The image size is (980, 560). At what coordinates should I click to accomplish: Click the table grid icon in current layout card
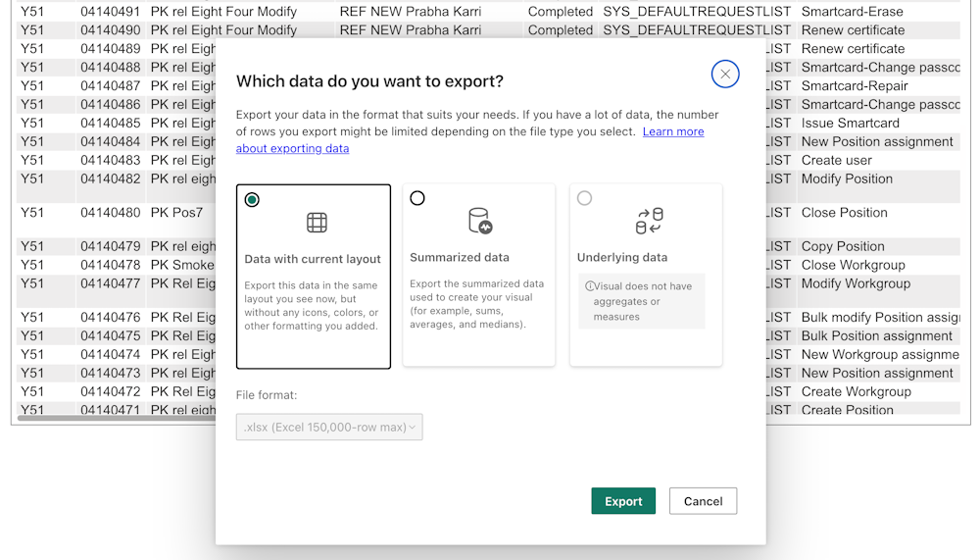(x=317, y=222)
